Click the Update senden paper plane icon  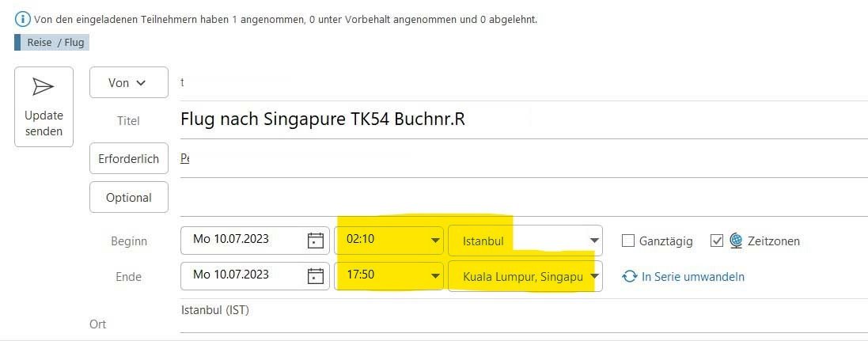click(44, 87)
